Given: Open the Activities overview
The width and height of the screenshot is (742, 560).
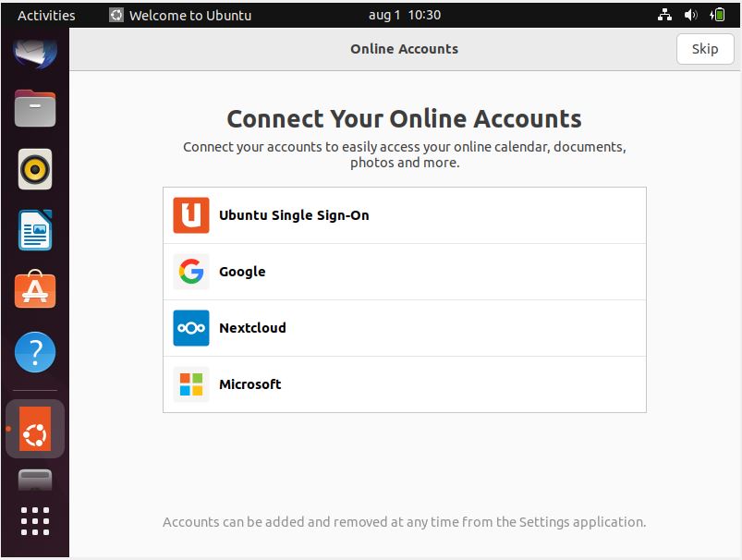Looking at the screenshot, I should click(x=46, y=15).
